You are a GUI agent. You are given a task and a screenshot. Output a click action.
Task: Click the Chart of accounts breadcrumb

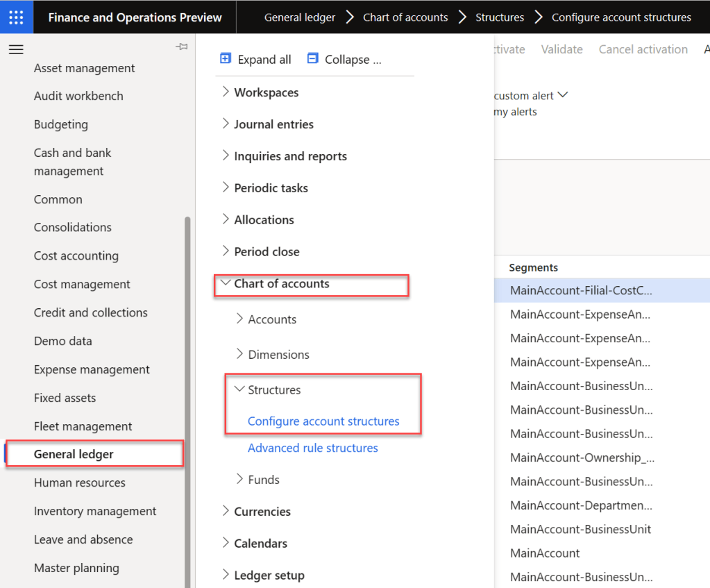[405, 17]
